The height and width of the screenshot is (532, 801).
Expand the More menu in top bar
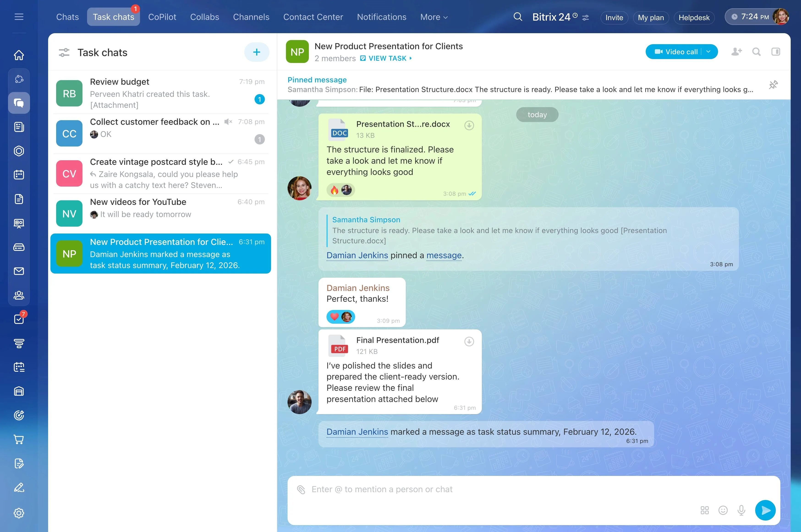point(434,17)
